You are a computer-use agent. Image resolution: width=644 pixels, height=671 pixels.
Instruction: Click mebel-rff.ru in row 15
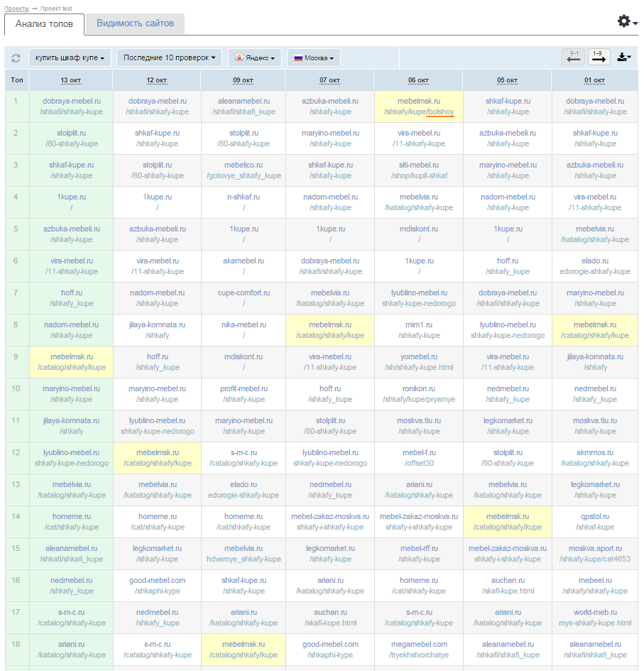[419, 548]
